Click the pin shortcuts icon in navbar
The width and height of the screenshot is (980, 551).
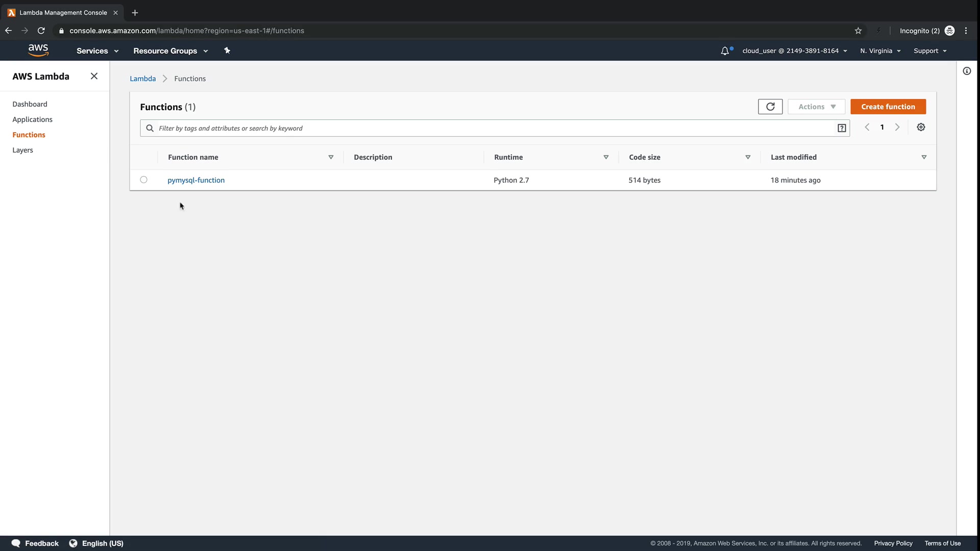click(x=227, y=51)
